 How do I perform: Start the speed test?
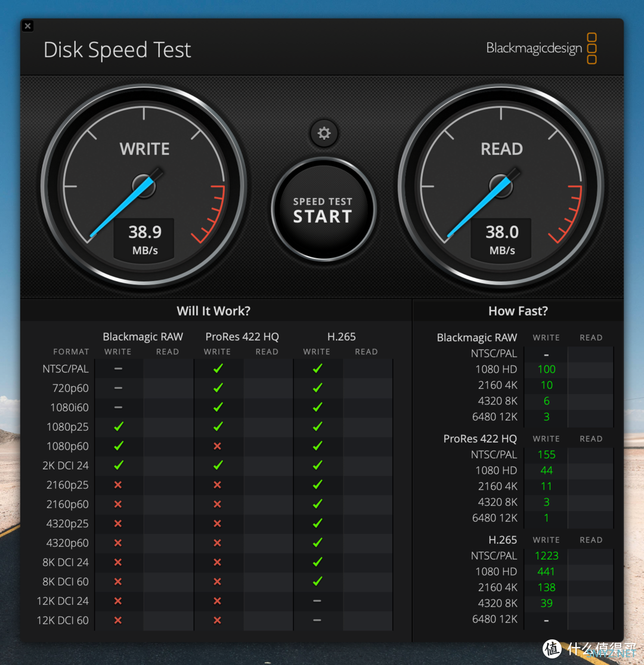click(323, 209)
